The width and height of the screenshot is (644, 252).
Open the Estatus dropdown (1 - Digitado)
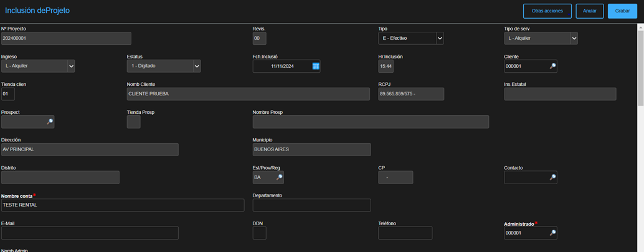(197, 66)
